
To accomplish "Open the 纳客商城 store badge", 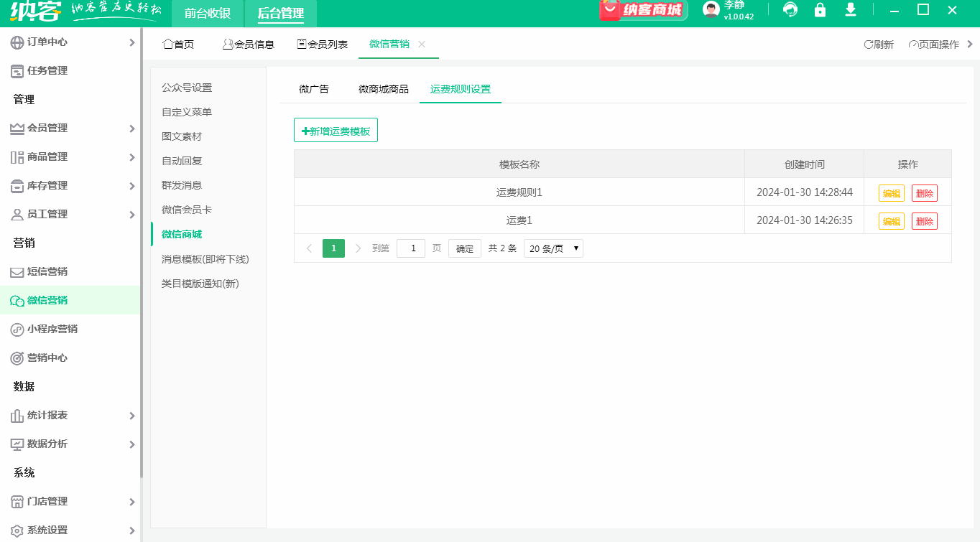I will (x=643, y=10).
